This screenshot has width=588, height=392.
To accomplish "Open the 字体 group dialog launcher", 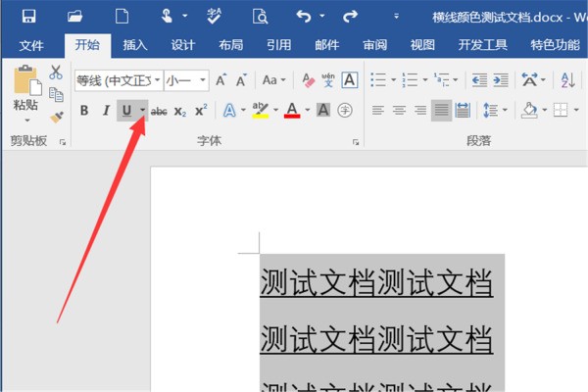I will pos(356,142).
